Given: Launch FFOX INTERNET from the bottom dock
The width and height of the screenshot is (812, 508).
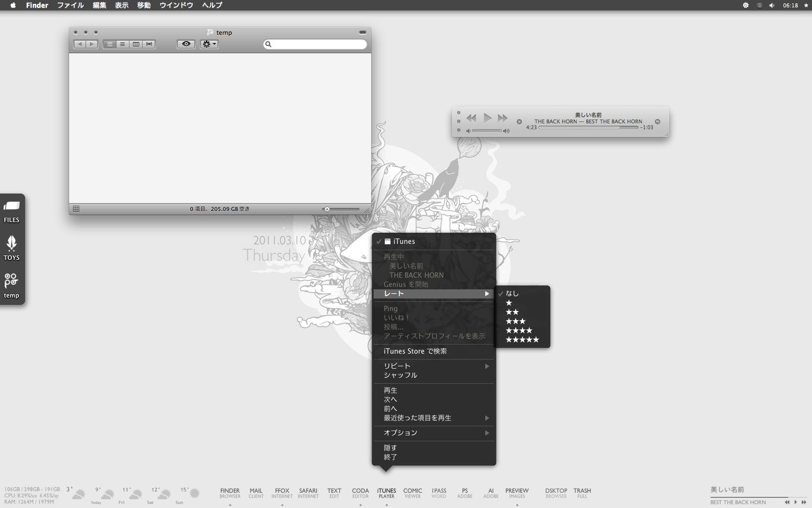Looking at the screenshot, I should (x=282, y=493).
